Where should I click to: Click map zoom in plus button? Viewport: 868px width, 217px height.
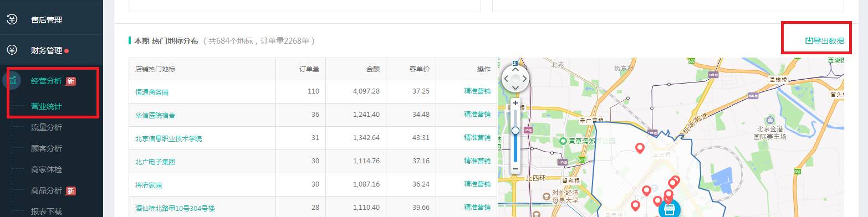pyautogui.click(x=515, y=103)
